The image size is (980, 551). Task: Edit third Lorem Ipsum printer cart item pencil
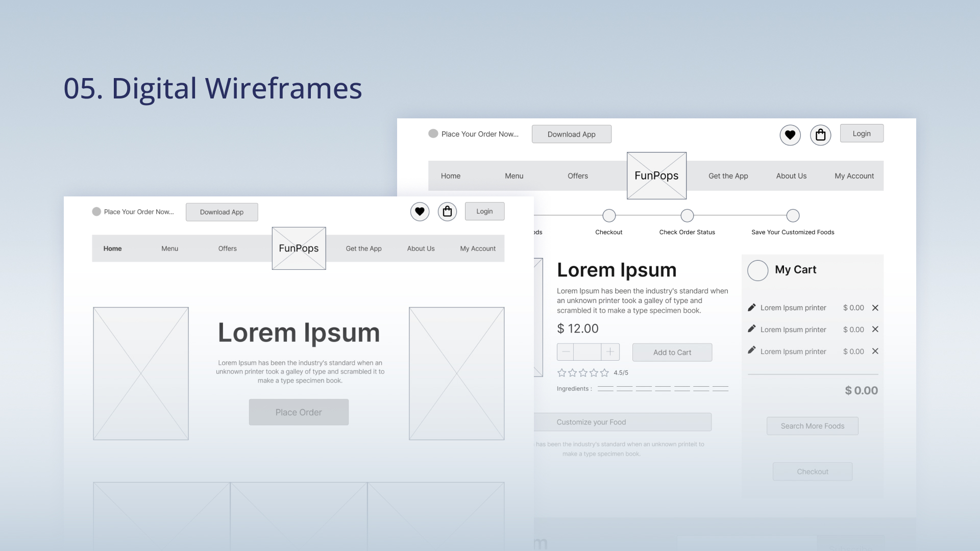751,350
